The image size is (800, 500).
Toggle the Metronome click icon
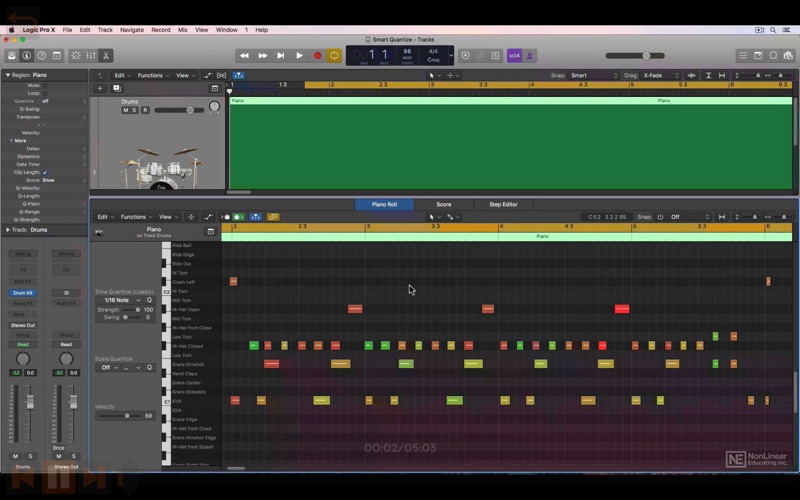point(530,56)
